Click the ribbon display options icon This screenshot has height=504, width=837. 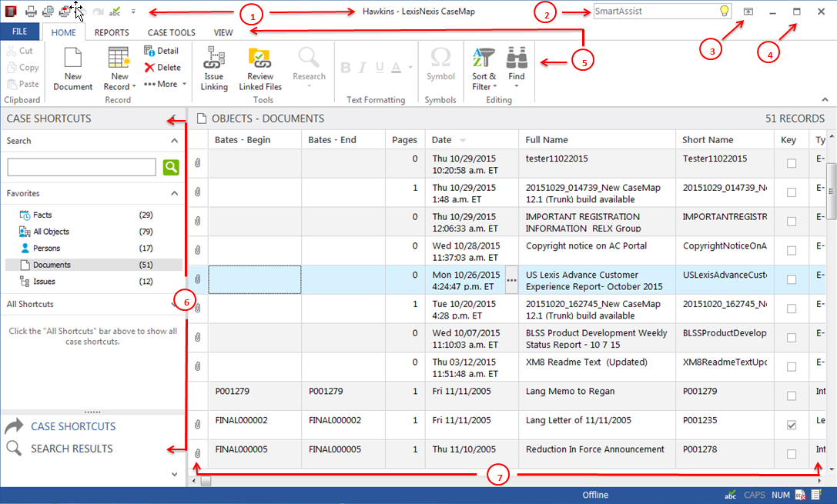click(x=748, y=12)
